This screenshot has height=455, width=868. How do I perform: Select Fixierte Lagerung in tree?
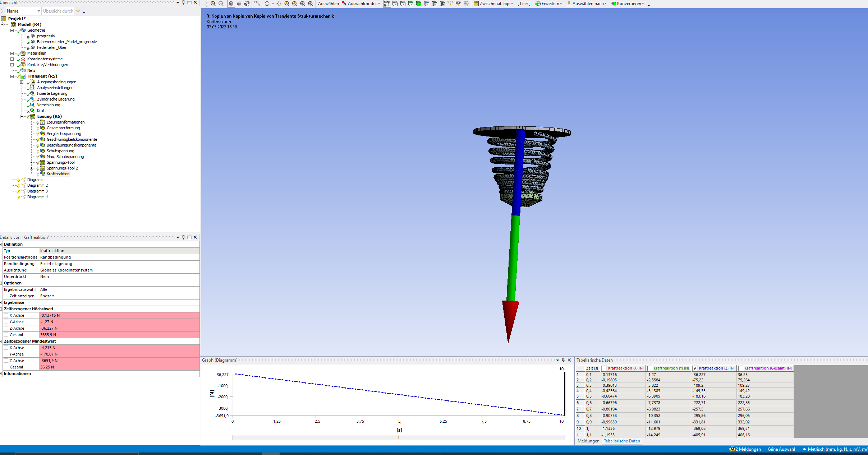point(52,93)
